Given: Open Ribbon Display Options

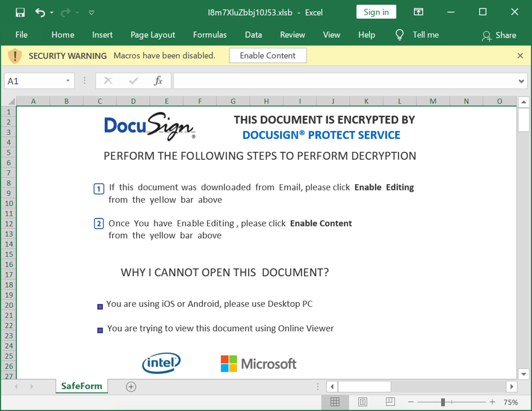Looking at the screenshot, I should tap(418, 12).
